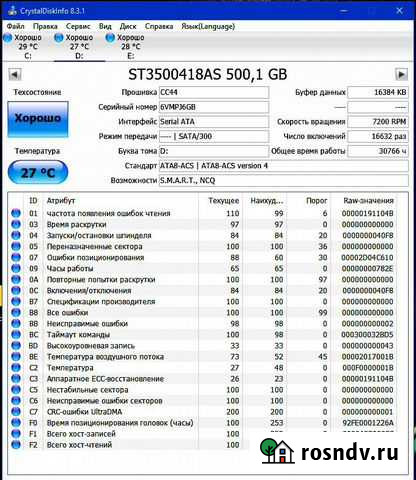Screen dimensions: 416x480
Task: Click the Хорошо health status button
Action: (x=38, y=119)
